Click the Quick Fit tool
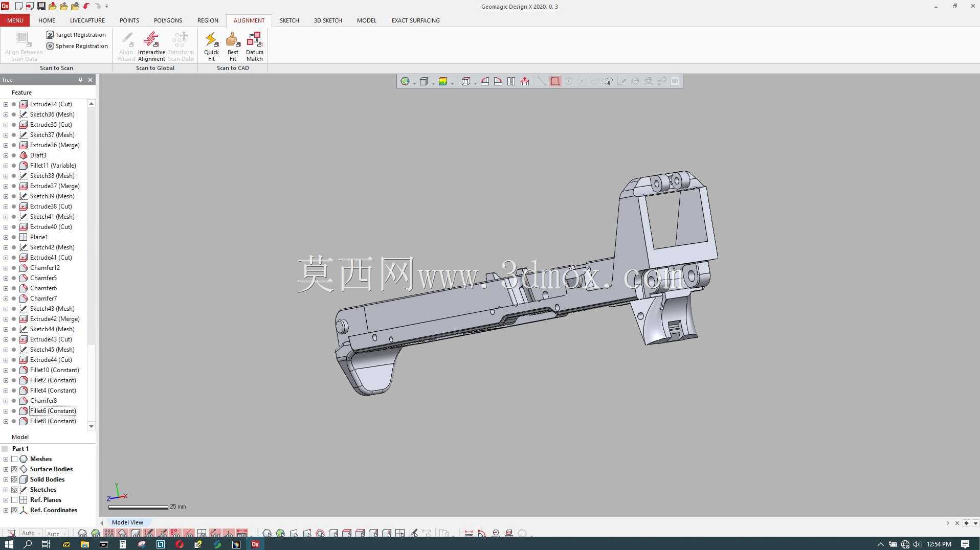This screenshot has width=980, height=550. [x=211, y=47]
